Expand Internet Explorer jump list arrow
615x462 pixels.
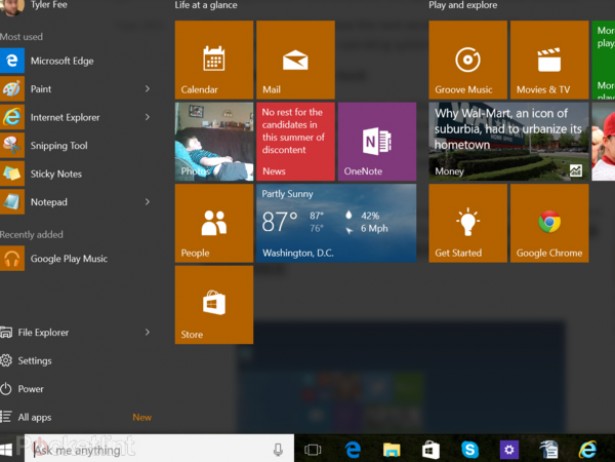[147, 117]
